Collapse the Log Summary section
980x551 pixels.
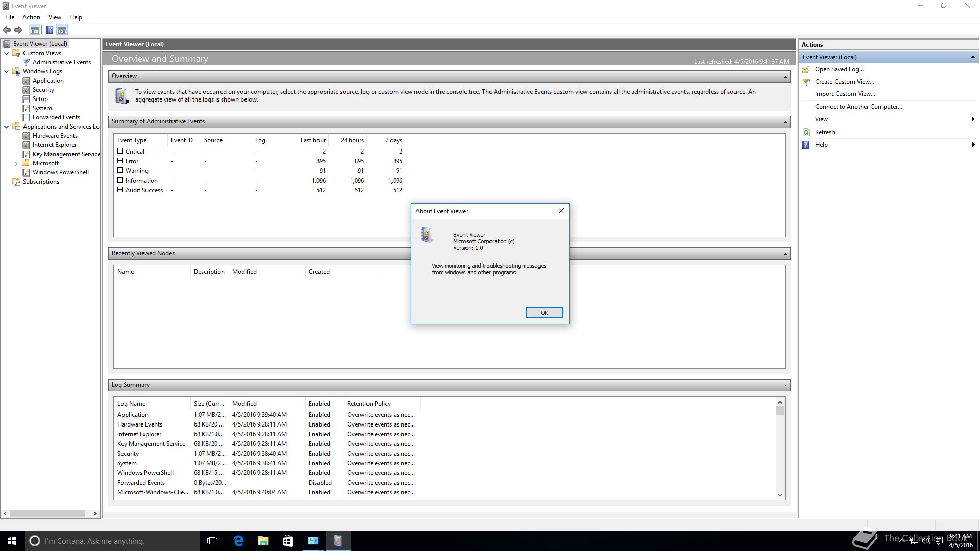point(785,385)
